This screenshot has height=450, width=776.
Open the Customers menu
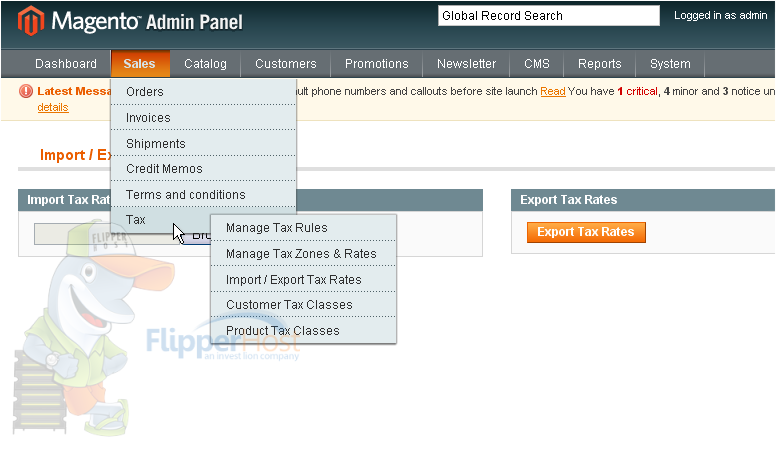point(286,64)
